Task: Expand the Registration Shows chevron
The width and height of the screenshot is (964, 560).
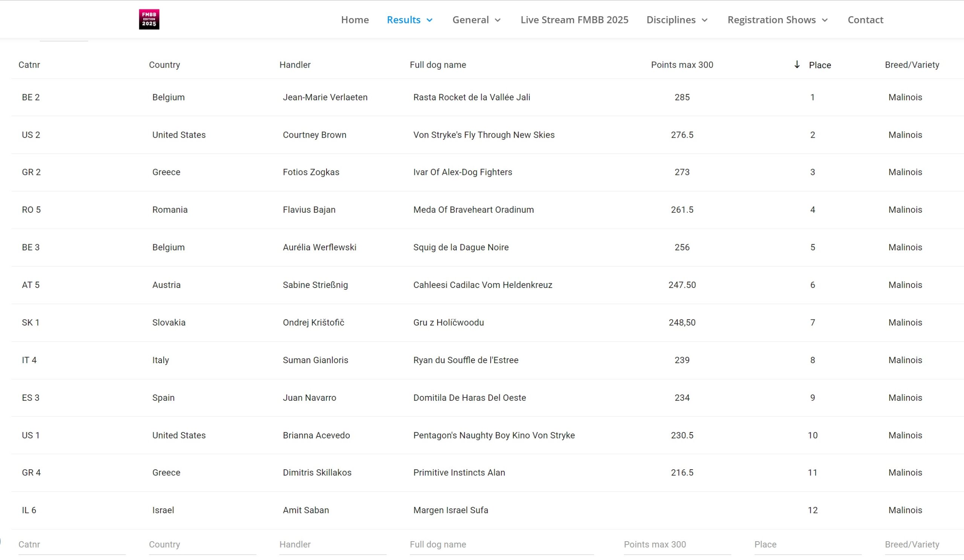Action: pos(824,20)
